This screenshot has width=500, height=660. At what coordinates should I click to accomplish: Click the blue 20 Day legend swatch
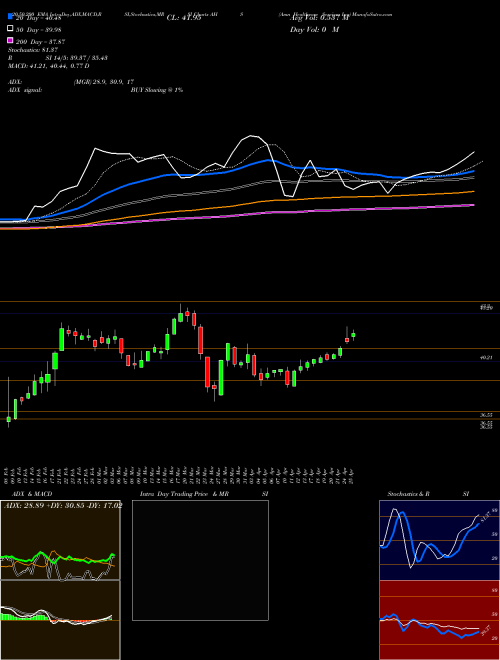pyautogui.click(x=10, y=16)
